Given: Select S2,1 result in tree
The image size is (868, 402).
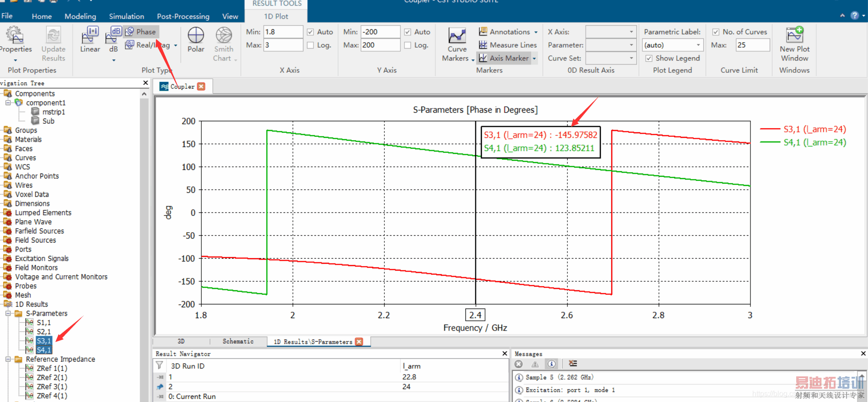Looking at the screenshot, I should [44, 331].
